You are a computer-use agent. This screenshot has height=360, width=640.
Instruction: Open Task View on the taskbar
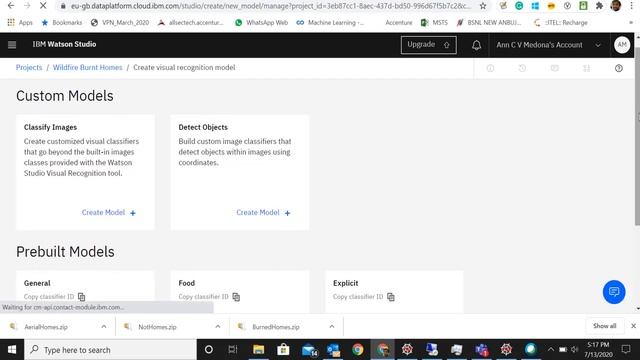click(x=233, y=350)
